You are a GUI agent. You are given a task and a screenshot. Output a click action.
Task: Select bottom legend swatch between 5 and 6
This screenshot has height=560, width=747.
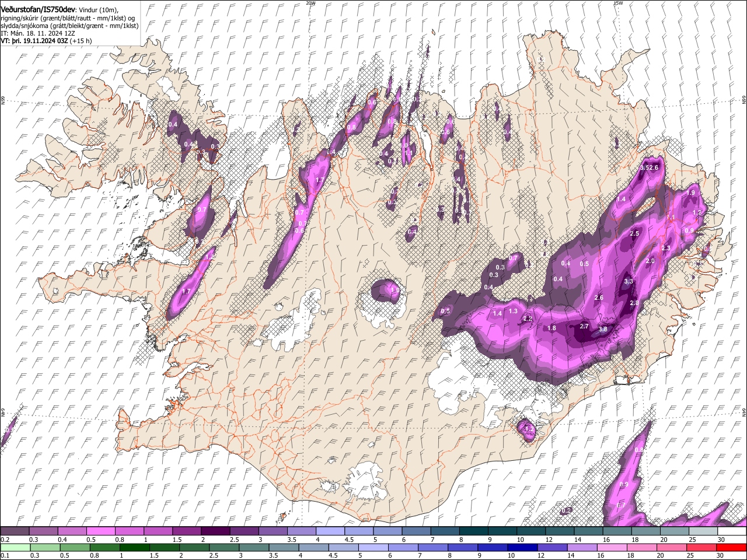point(373,547)
